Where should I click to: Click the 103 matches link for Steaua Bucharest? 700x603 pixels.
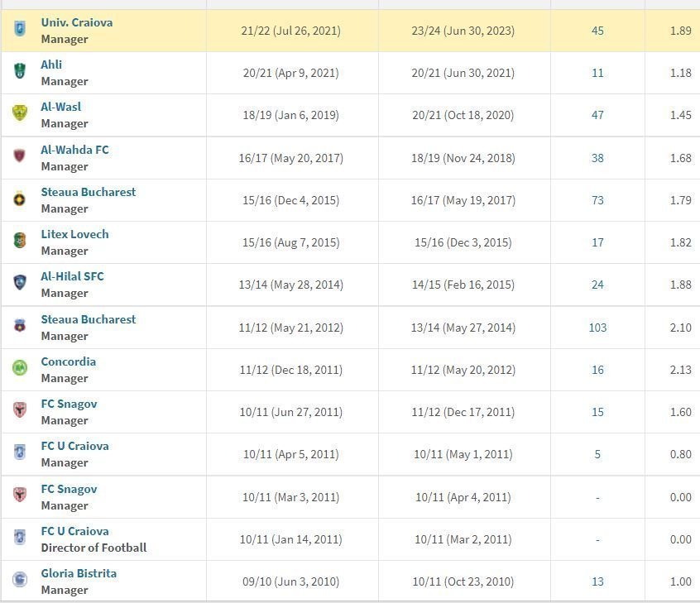click(597, 328)
